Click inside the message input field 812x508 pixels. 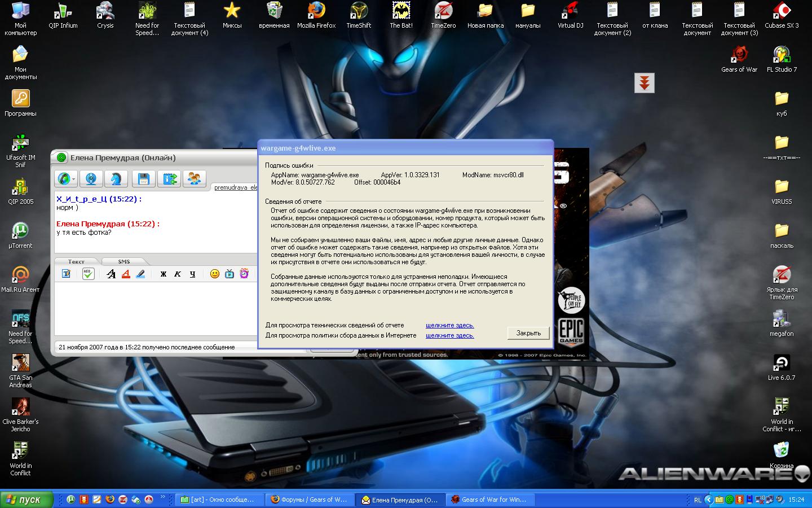pos(156,309)
